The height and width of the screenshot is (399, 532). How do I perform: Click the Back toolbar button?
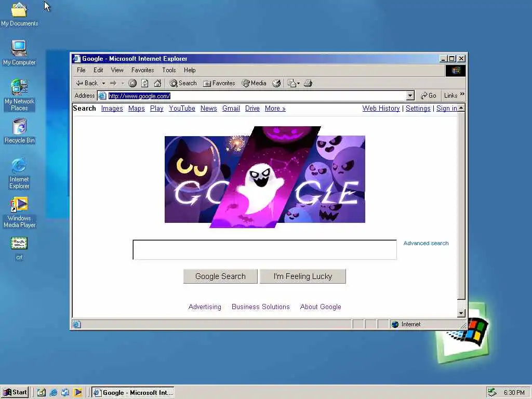coord(87,83)
